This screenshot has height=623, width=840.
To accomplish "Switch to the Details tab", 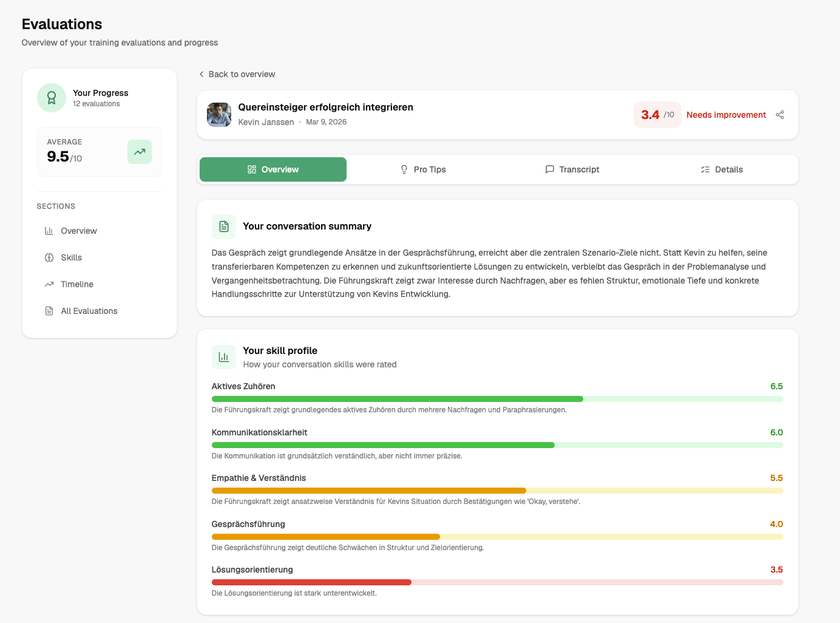I will (x=722, y=169).
